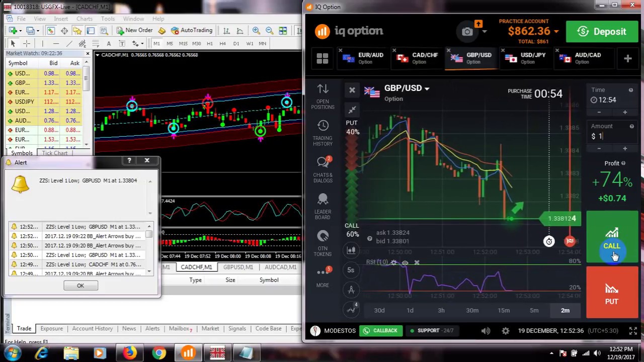Click the green Callback button
Viewport: 644px width, 362px height.
click(381, 330)
